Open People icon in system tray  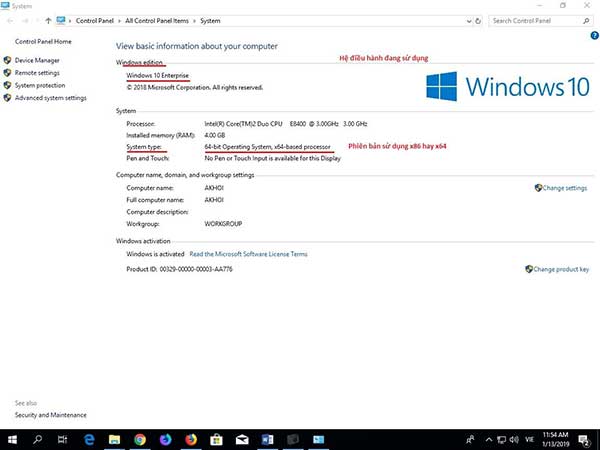point(471,439)
